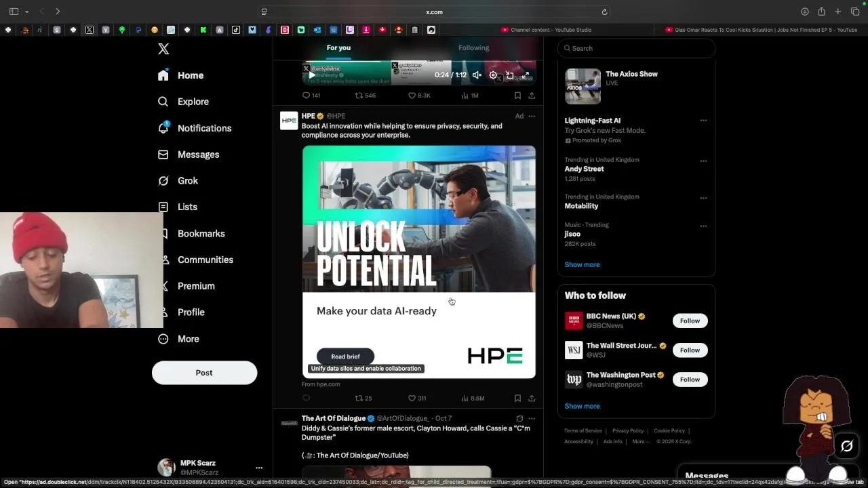Open the Privacy Policy link
The image size is (868, 488).
628,431
